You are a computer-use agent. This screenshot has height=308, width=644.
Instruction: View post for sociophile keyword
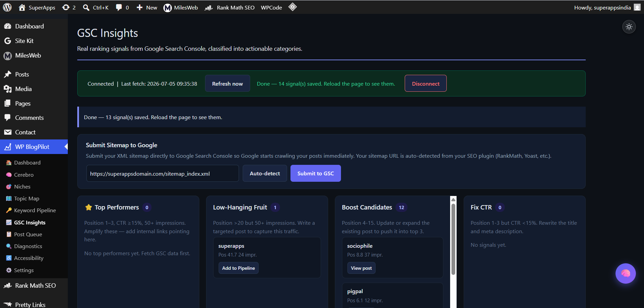[x=361, y=268]
